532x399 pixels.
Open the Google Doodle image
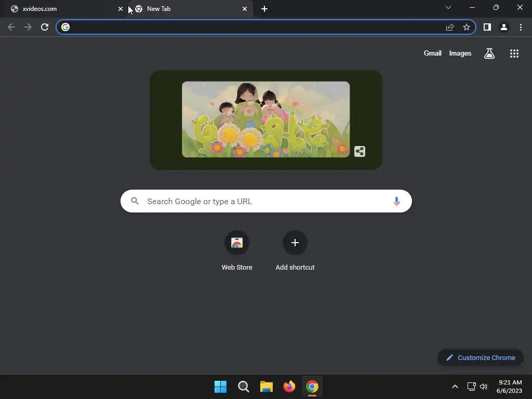click(x=265, y=119)
